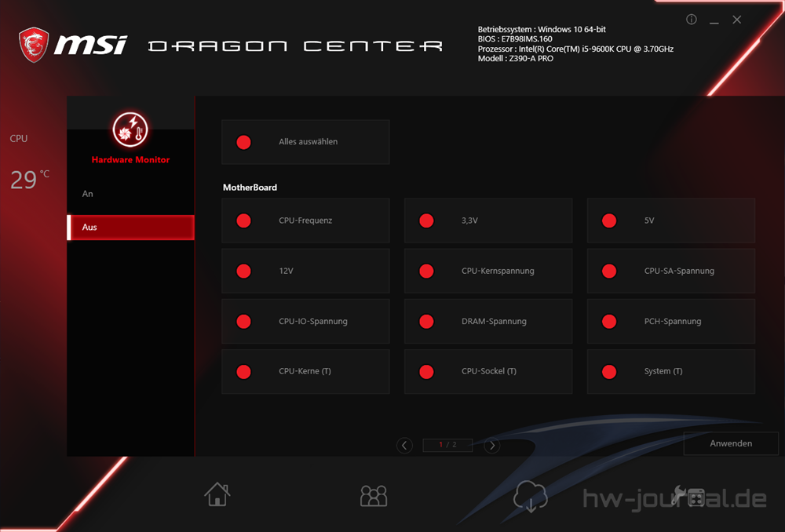This screenshot has height=532, width=785.
Task: Click the CPU 29 °C temperature reading
Action: (x=30, y=180)
